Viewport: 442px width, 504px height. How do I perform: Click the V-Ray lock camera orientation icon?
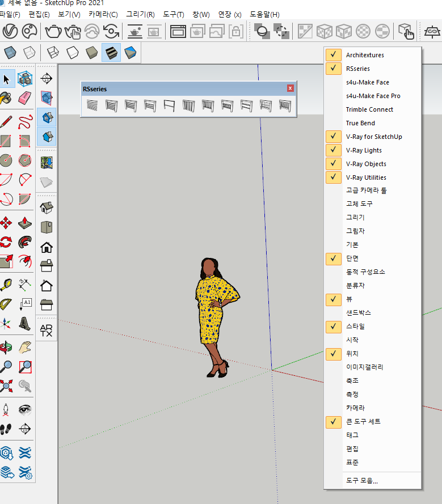tap(236, 32)
